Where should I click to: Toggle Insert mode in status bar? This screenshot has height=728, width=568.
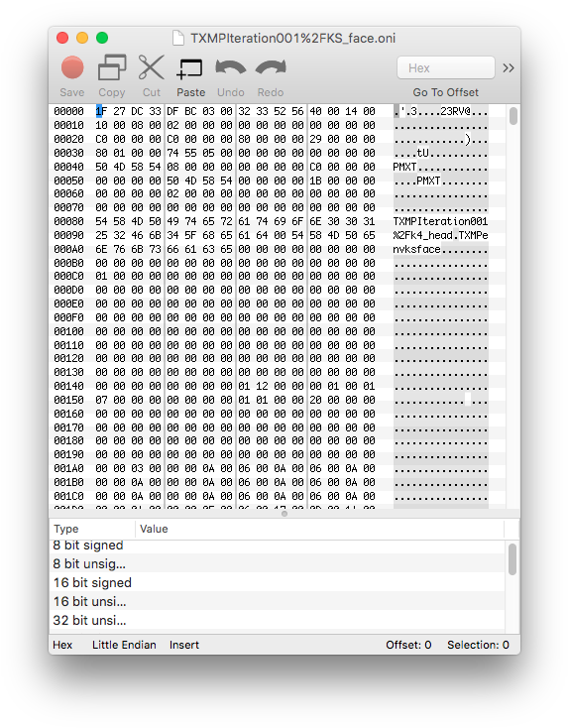(x=184, y=645)
